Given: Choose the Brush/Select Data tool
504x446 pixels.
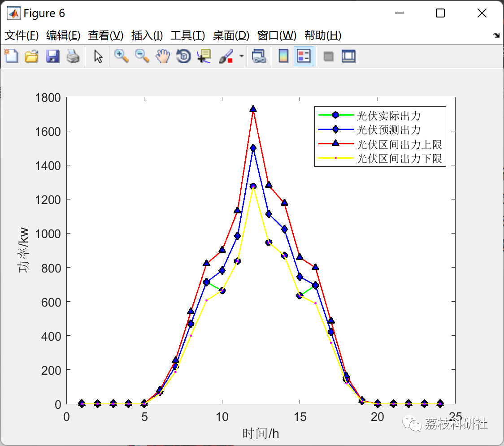Looking at the screenshot, I should tap(226, 56).
